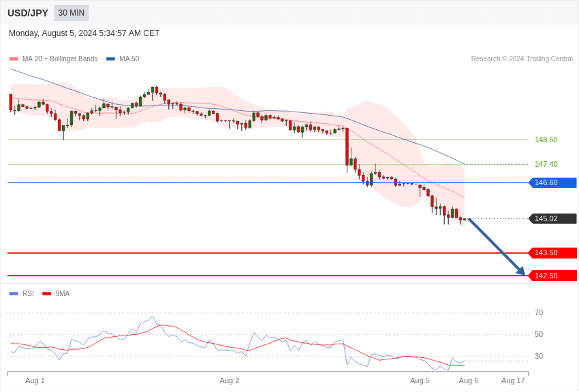Screen dimensions: 579x392
Task: Click the Research © 2024 Trading Central credit
Action: (x=522, y=59)
